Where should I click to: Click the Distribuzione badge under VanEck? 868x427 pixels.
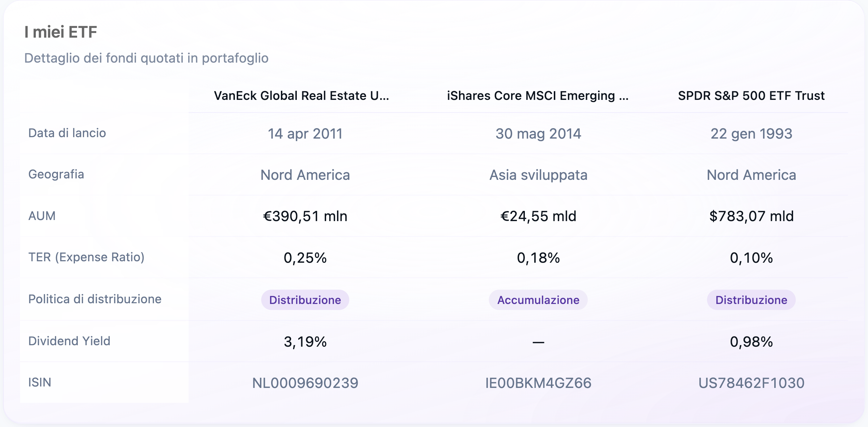(305, 300)
